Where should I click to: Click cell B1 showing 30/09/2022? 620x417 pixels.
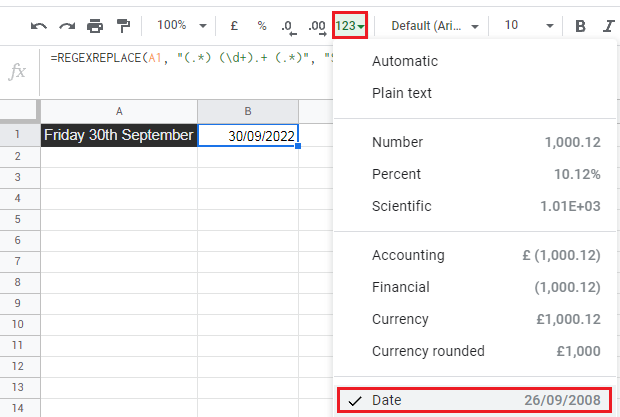[x=248, y=136]
